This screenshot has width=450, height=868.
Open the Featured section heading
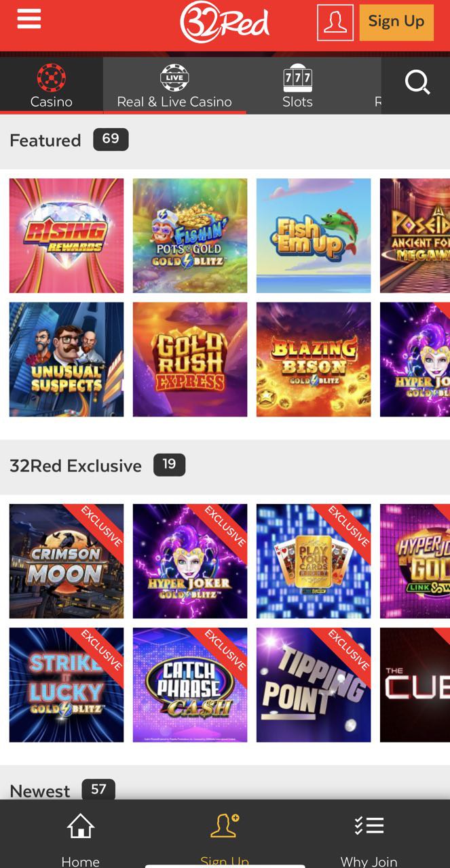click(45, 140)
